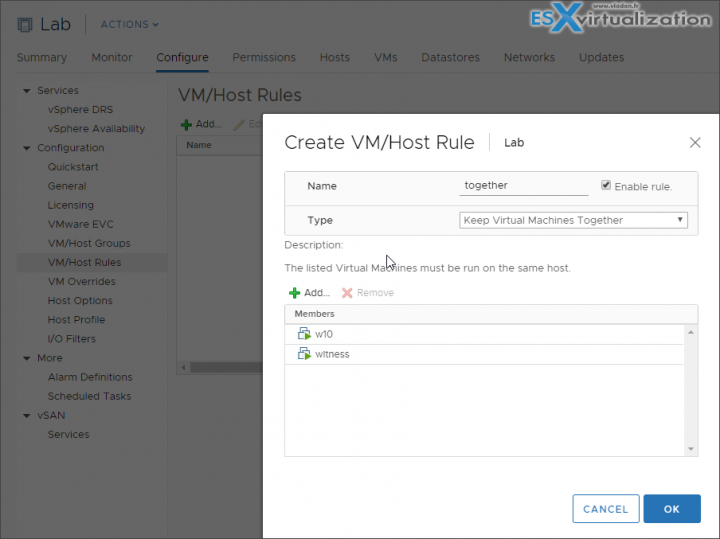Open the ACTIONS dropdown menu
The width and height of the screenshot is (720, 539).
129,24
